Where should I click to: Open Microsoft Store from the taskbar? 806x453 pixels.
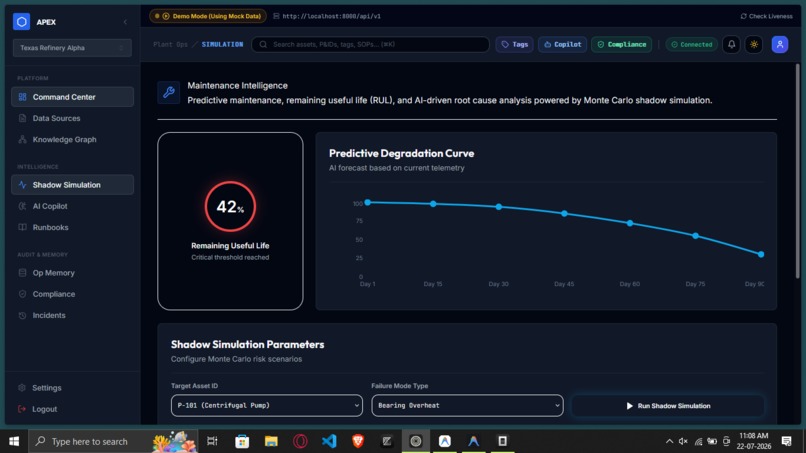tap(242, 441)
